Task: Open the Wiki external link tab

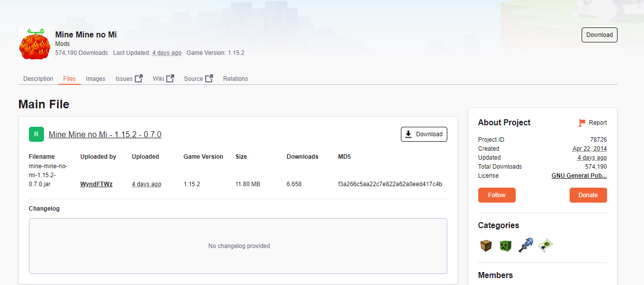Action: click(163, 79)
